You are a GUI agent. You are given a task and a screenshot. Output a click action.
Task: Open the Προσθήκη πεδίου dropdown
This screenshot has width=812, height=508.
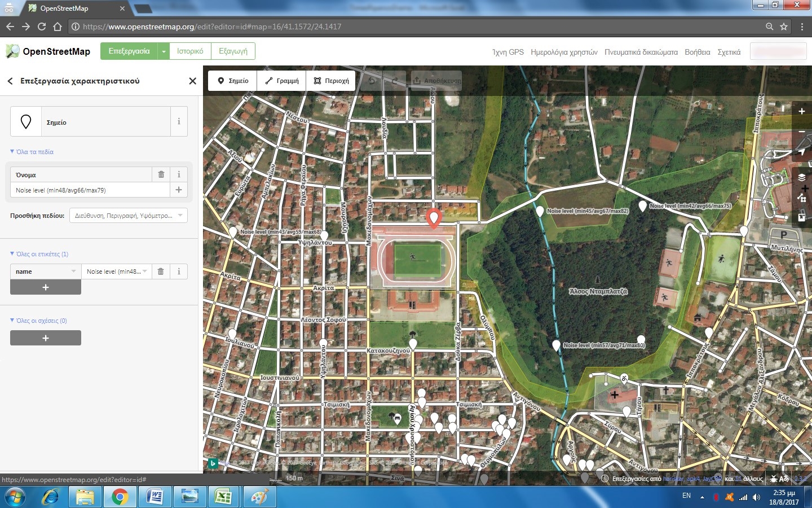point(129,216)
